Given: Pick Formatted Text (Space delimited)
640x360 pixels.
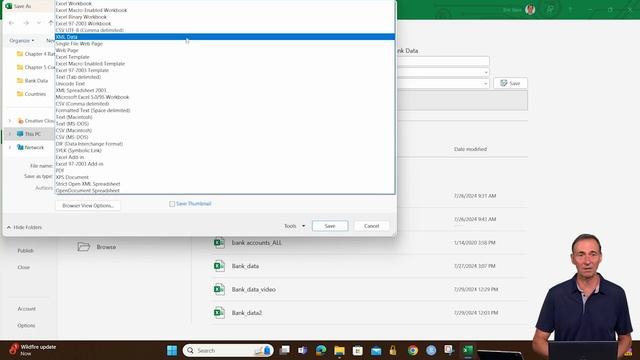Looking at the screenshot, I should (93, 110).
